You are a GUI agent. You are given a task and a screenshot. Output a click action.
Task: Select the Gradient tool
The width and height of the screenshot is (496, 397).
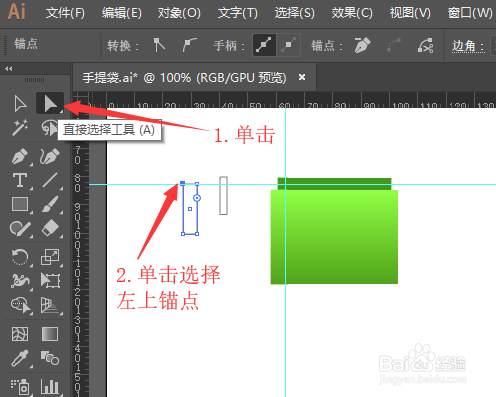pyautogui.click(x=50, y=334)
